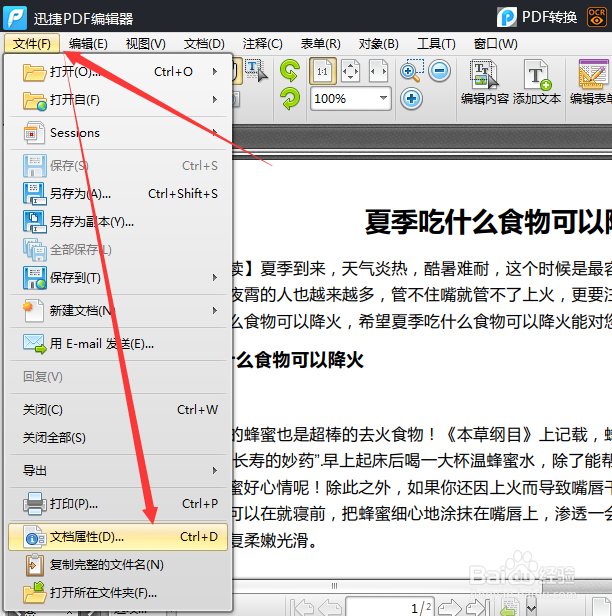This screenshot has height=616, width=612.
Task: Click the save-as disk icon beside 另存为(A)
Action: pos(35,194)
